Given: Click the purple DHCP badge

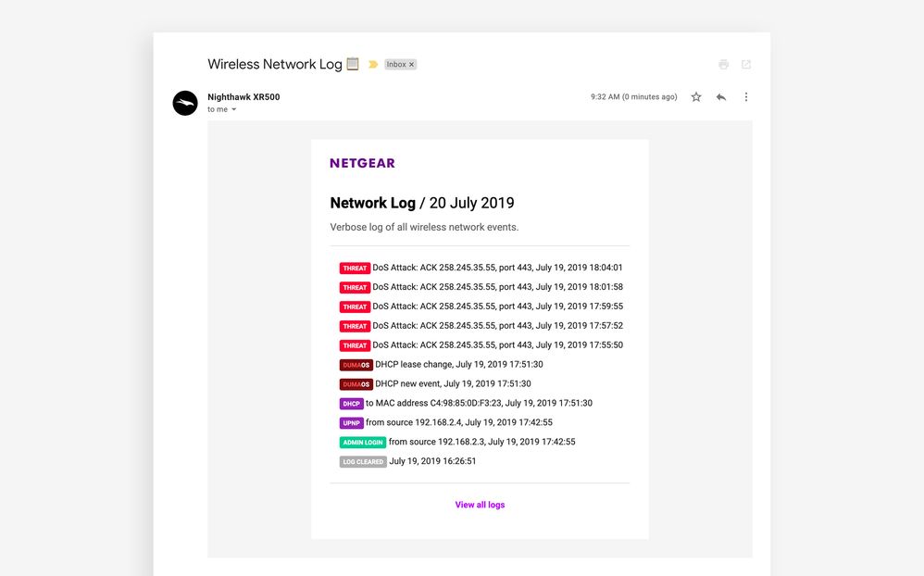Looking at the screenshot, I should [351, 403].
